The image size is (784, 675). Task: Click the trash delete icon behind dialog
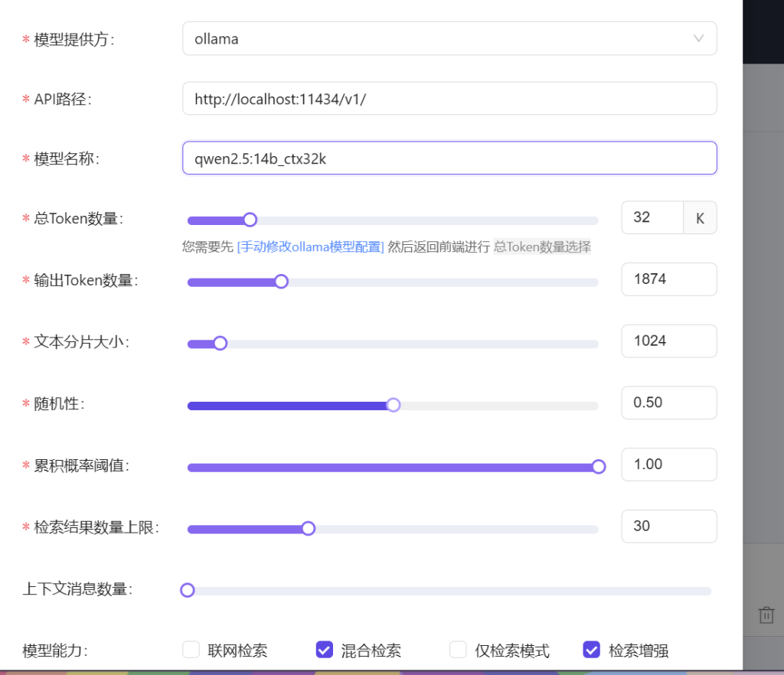point(766,615)
